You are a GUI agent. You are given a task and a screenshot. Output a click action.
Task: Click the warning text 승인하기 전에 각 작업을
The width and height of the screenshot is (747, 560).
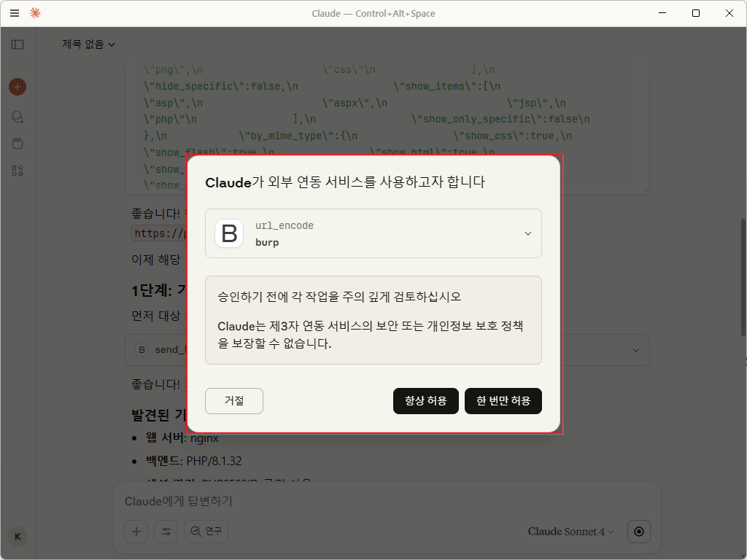[339, 297]
